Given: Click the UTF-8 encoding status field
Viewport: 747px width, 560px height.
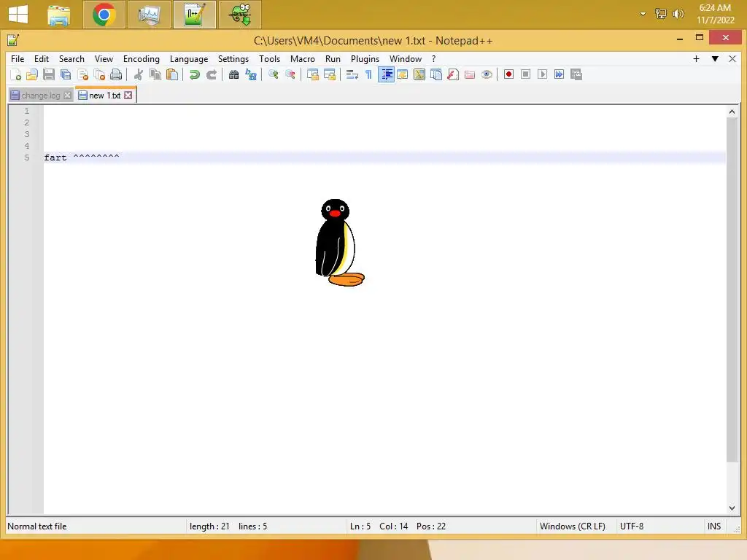Looking at the screenshot, I should coord(632,526).
